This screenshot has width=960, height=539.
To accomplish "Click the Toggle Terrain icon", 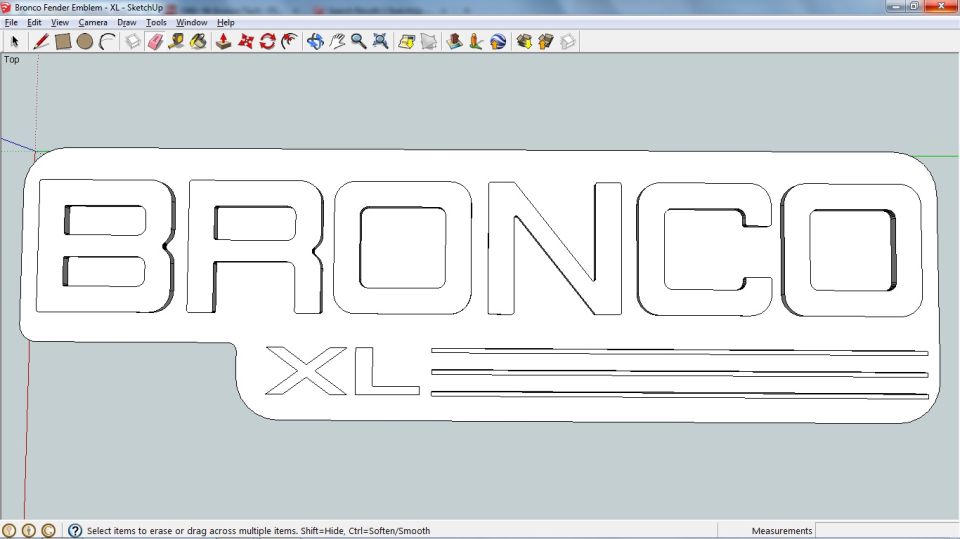I will point(429,42).
